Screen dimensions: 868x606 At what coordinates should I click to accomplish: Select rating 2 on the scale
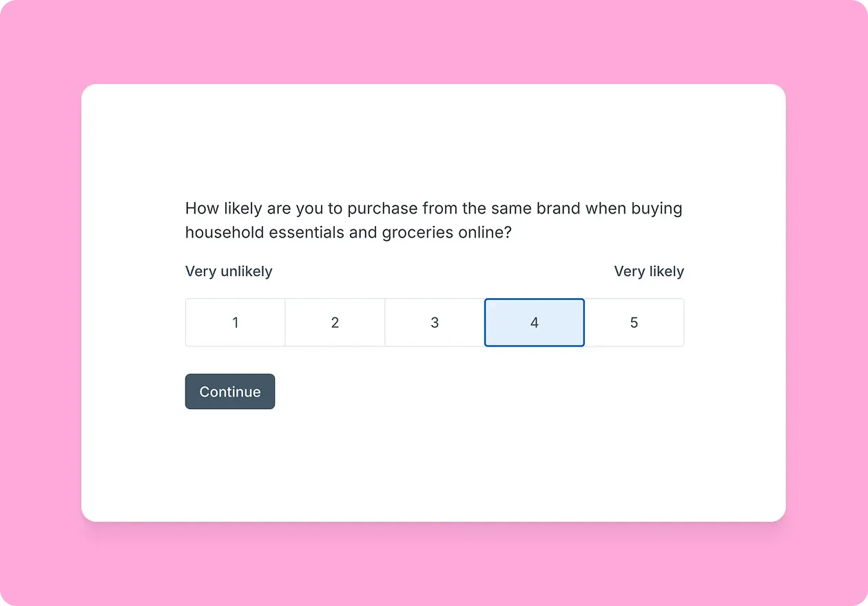(x=335, y=322)
